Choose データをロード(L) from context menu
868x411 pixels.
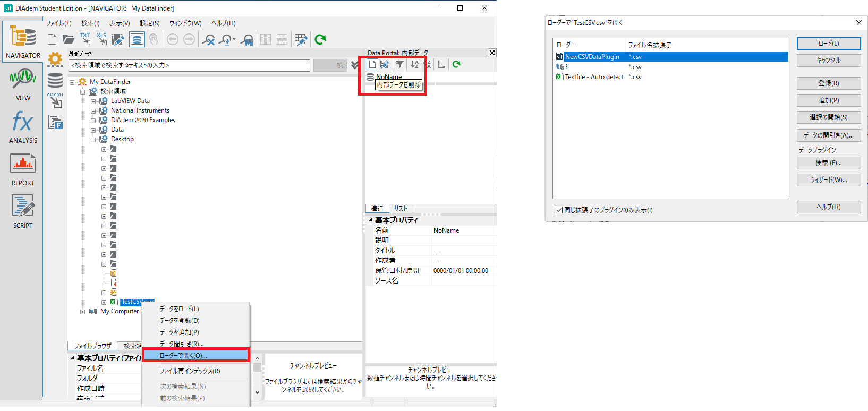click(x=196, y=309)
